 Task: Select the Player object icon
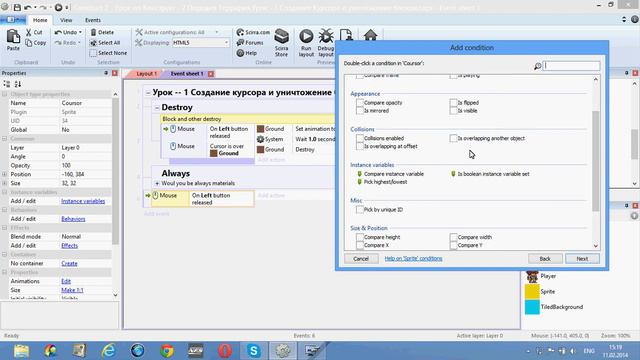pyautogui.click(x=532, y=276)
